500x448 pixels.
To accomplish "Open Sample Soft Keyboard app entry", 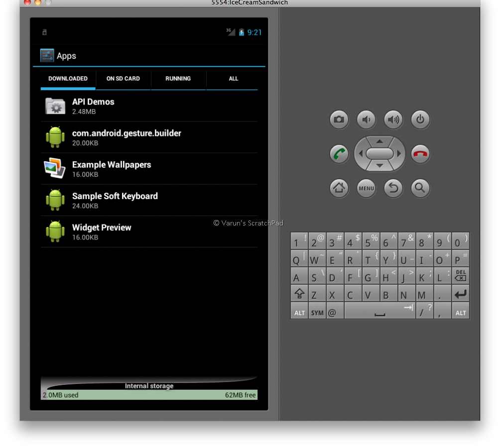I will coord(149,201).
